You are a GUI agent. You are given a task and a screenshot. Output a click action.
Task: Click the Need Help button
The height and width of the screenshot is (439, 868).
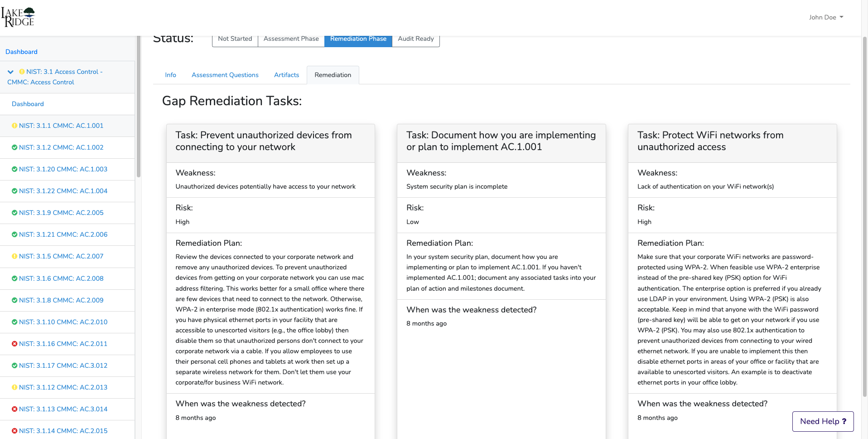click(x=823, y=421)
